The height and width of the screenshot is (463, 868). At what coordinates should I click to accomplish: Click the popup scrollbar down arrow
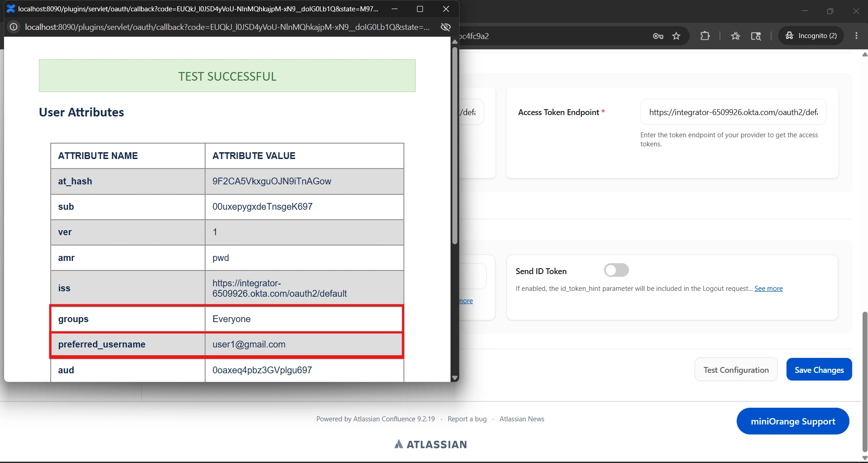point(455,378)
